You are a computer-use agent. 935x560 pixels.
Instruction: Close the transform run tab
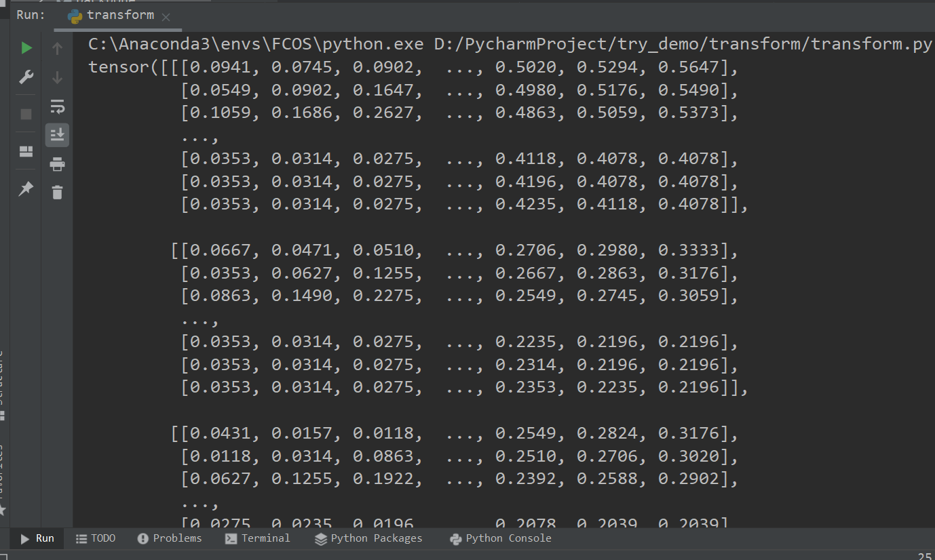[x=167, y=16]
